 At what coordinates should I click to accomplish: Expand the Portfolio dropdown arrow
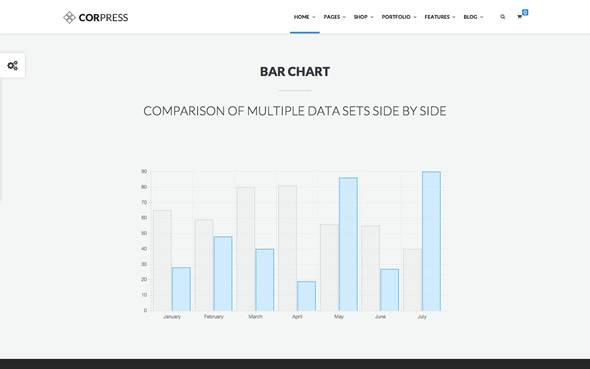point(415,17)
